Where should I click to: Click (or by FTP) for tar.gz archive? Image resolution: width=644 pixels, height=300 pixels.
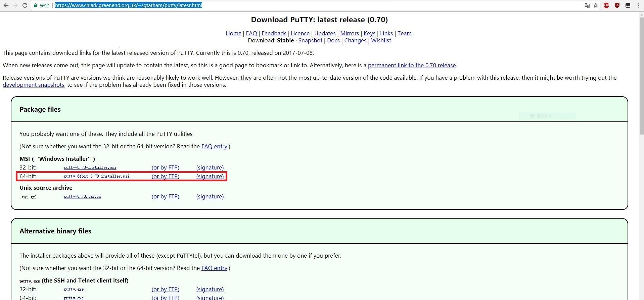pyautogui.click(x=166, y=196)
